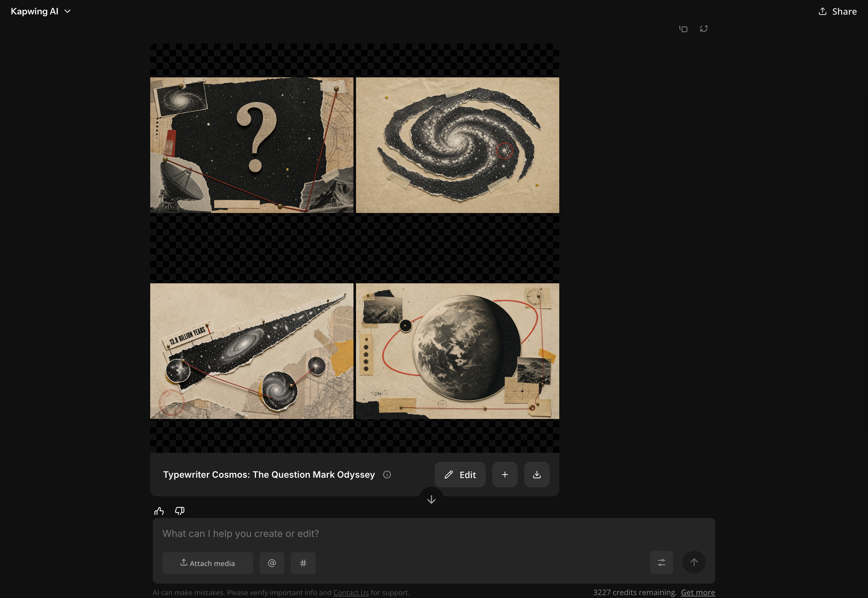The width and height of the screenshot is (868, 598).
Task: Open the spiral galaxy collage thumbnail
Action: [x=457, y=145]
